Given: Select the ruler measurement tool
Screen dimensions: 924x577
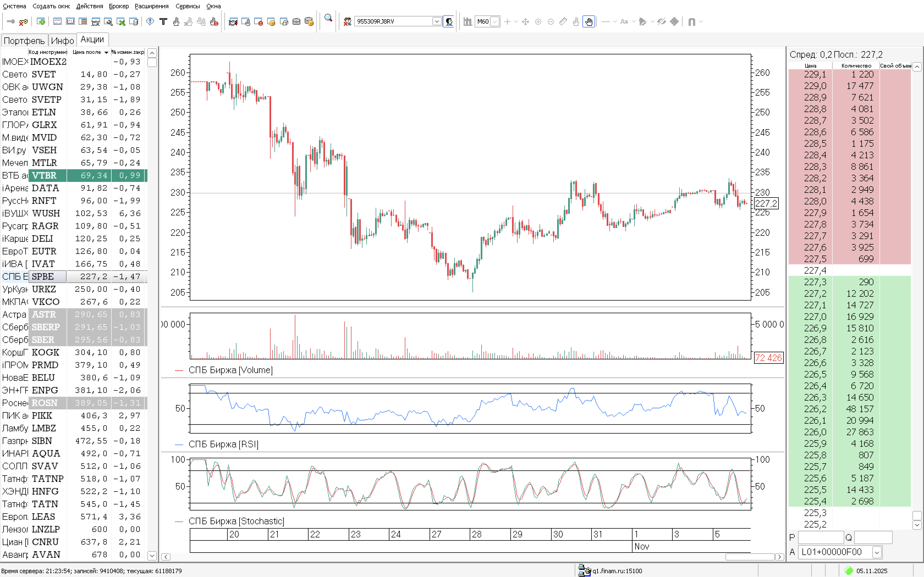Looking at the screenshot, I should coord(563,22).
